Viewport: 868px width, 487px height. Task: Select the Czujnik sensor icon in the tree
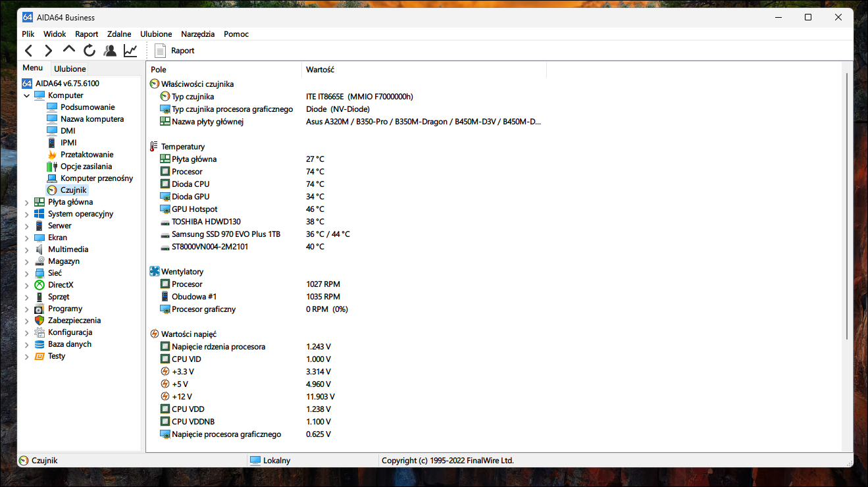pyautogui.click(x=52, y=190)
